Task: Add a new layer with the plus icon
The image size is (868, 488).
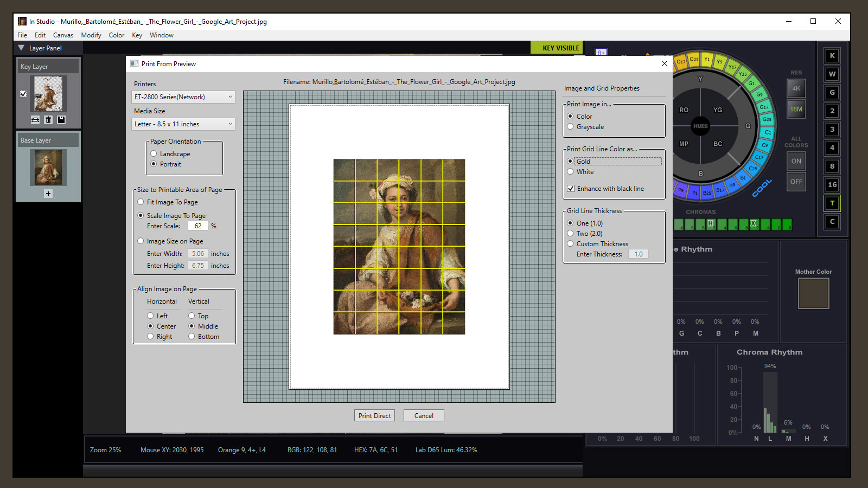Action: [48, 194]
